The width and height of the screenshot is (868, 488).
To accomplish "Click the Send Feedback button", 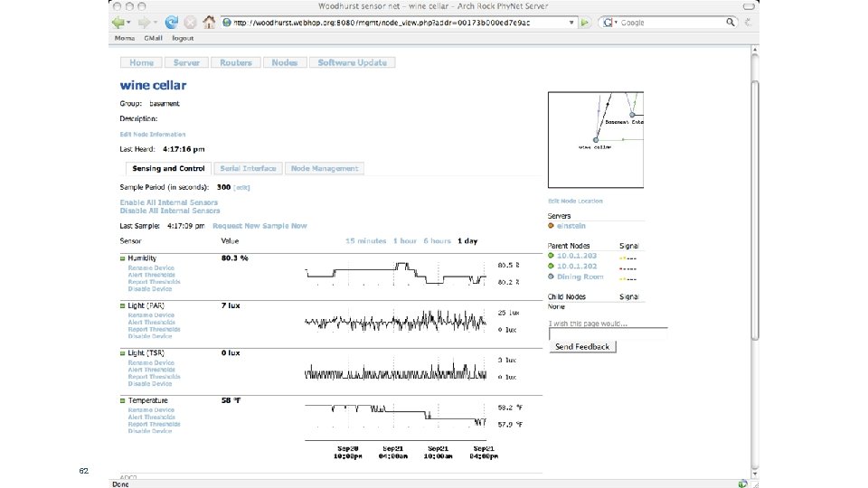I will click(x=582, y=347).
